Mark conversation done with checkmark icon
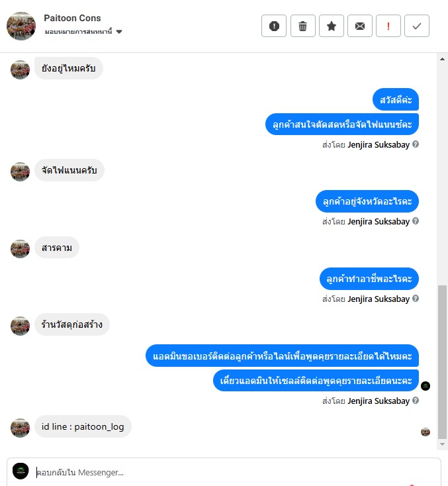Image resolution: width=448 pixels, height=486 pixels. [417, 26]
